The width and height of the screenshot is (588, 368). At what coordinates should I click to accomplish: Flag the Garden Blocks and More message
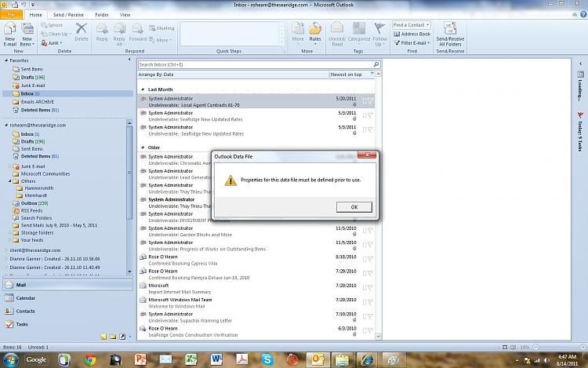(370, 231)
